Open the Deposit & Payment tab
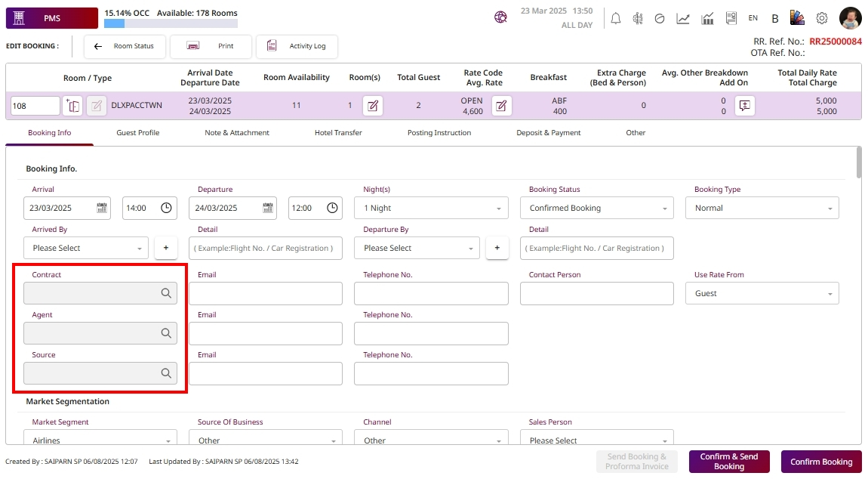This screenshot has height=479, width=868. tap(548, 133)
